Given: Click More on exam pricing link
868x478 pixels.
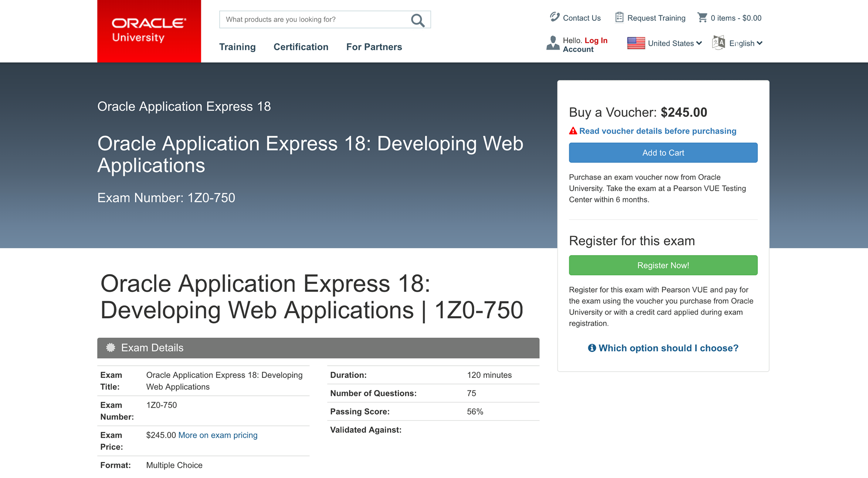Looking at the screenshot, I should pos(218,435).
